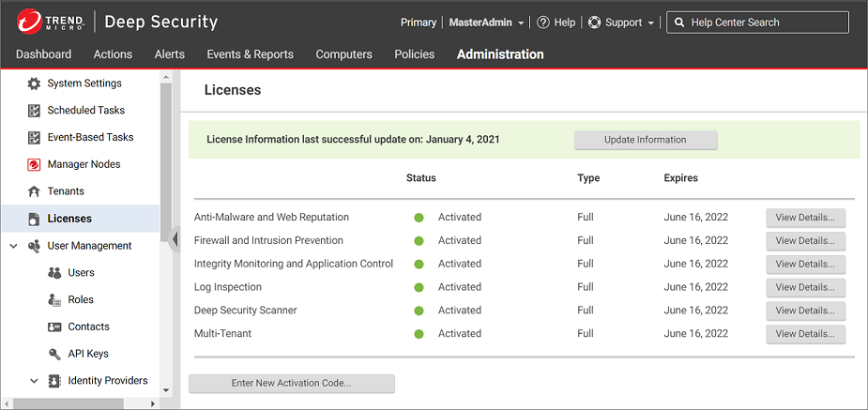Switch to the Computers tab
The width and height of the screenshot is (868, 410).
(343, 54)
